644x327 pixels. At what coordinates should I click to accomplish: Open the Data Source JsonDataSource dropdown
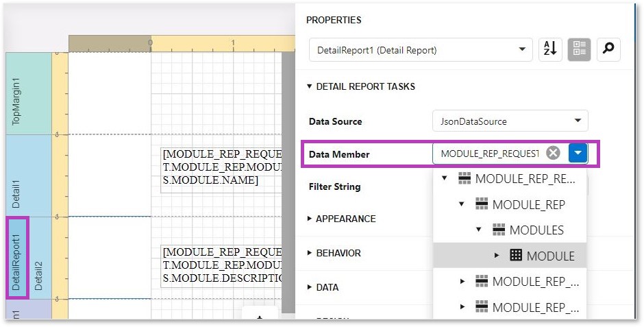(x=510, y=121)
